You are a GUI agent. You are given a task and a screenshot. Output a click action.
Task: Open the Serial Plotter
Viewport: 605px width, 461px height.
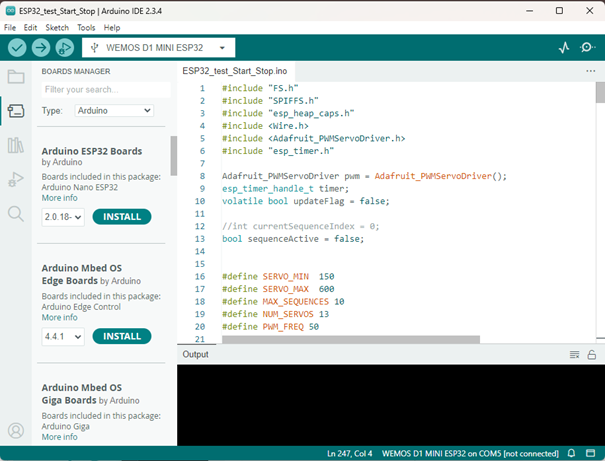563,47
